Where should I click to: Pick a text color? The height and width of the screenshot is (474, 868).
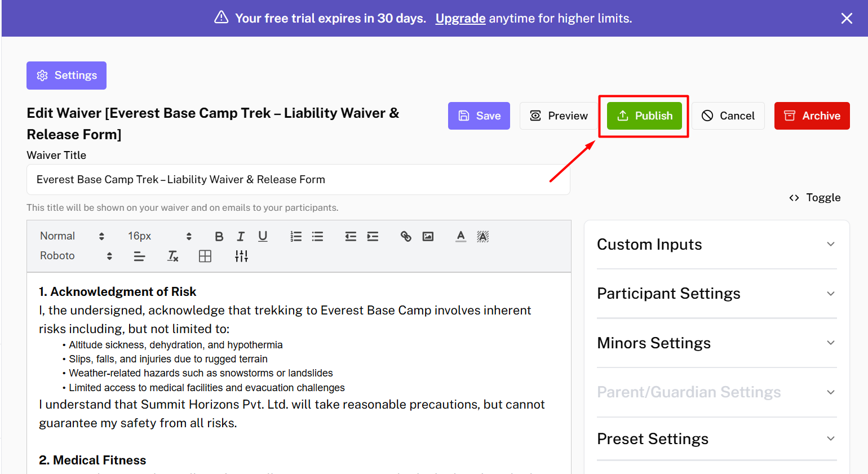pyautogui.click(x=460, y=236)
